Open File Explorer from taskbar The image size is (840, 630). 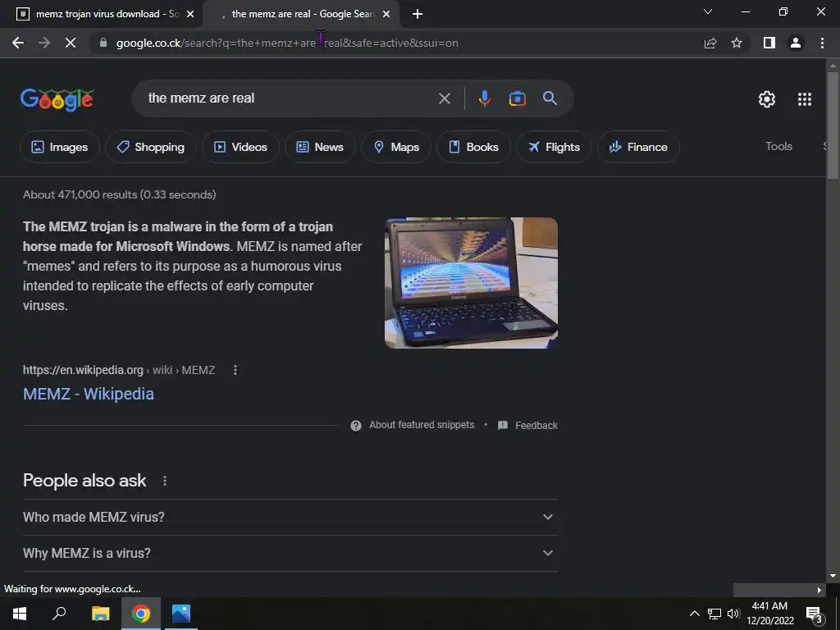click(100, 614)
